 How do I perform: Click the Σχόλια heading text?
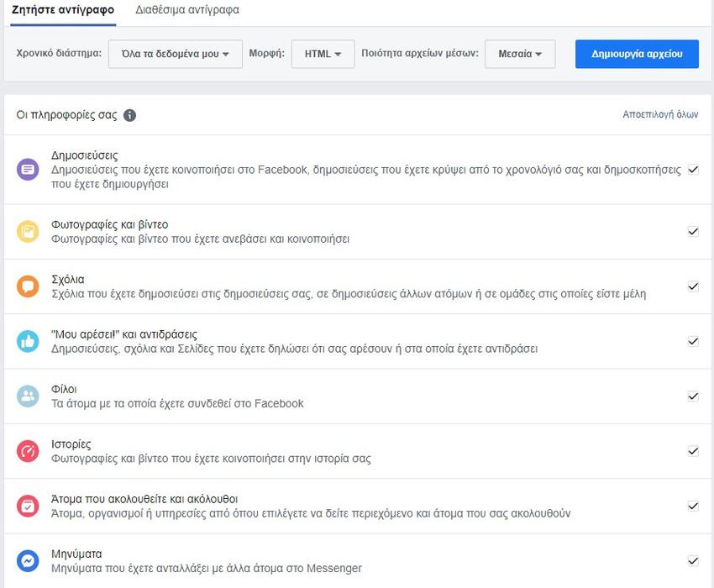pyautogui.click(x=67, y=279)
